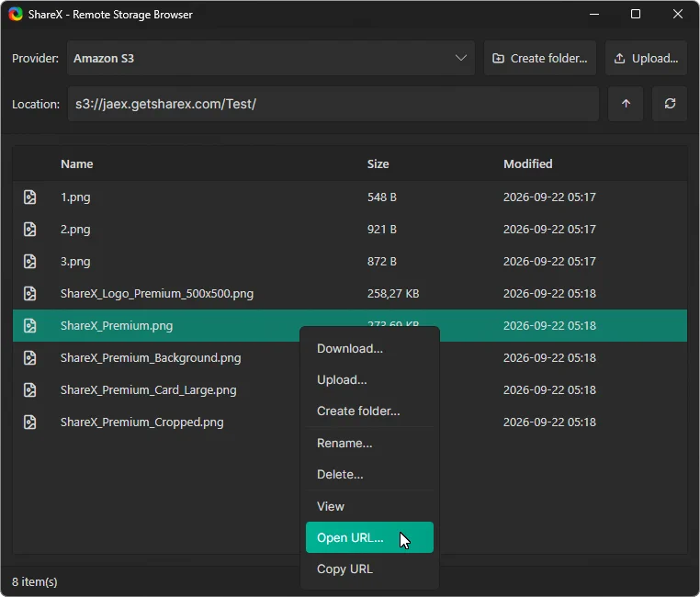
Task: Click the file icon for ShareX_Logo_Premium_500x500.png
Action: pyautogui.click(x=30, y=293)
